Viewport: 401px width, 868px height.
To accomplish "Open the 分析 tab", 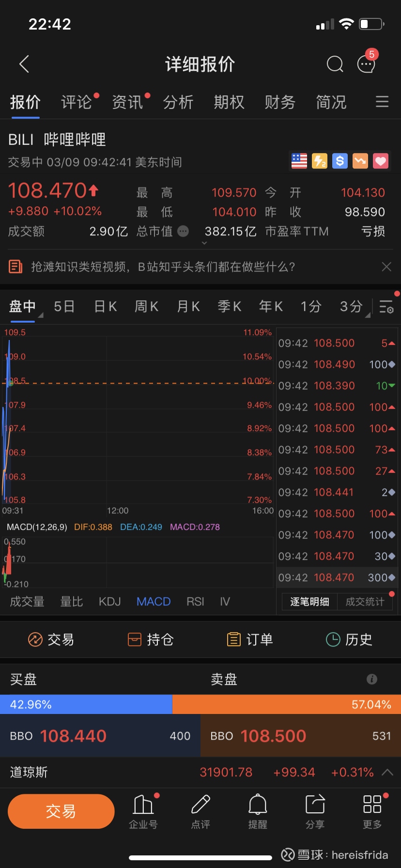I will [178, 102].
